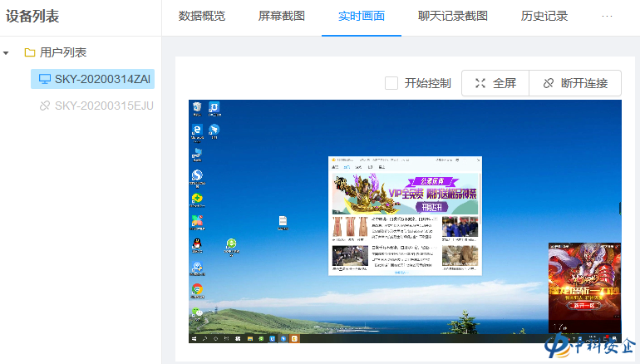Click the green 360 browser icon

pyautogui.click(x=232, y=244)
